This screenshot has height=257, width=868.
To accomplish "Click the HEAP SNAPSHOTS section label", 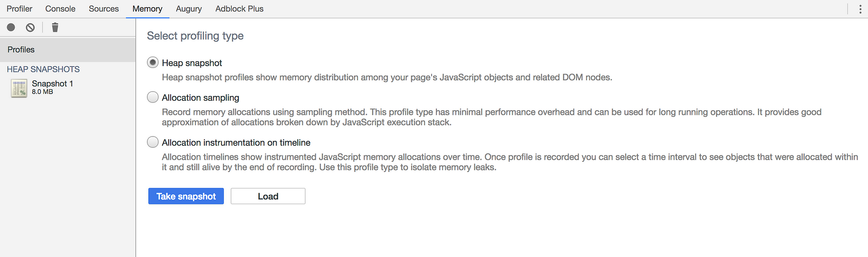I will [x=43, y=69].
